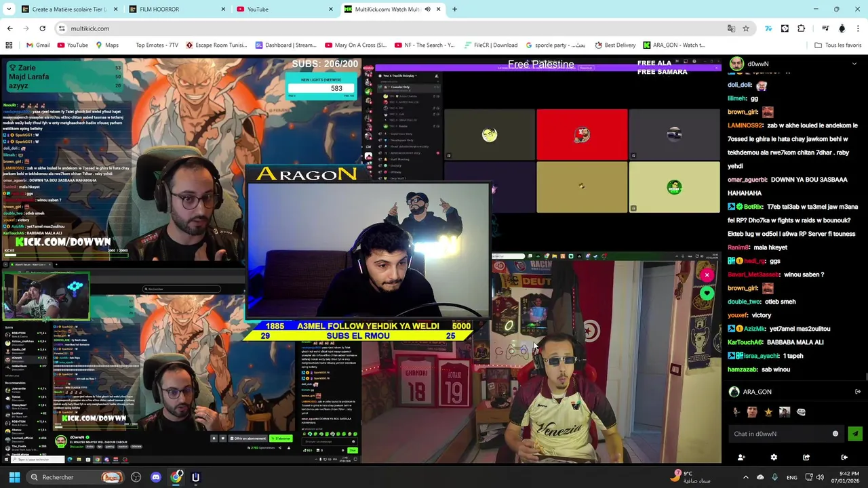Open Windows Start menu
Viewport: 868px width, 488px height.
[14, 477]
